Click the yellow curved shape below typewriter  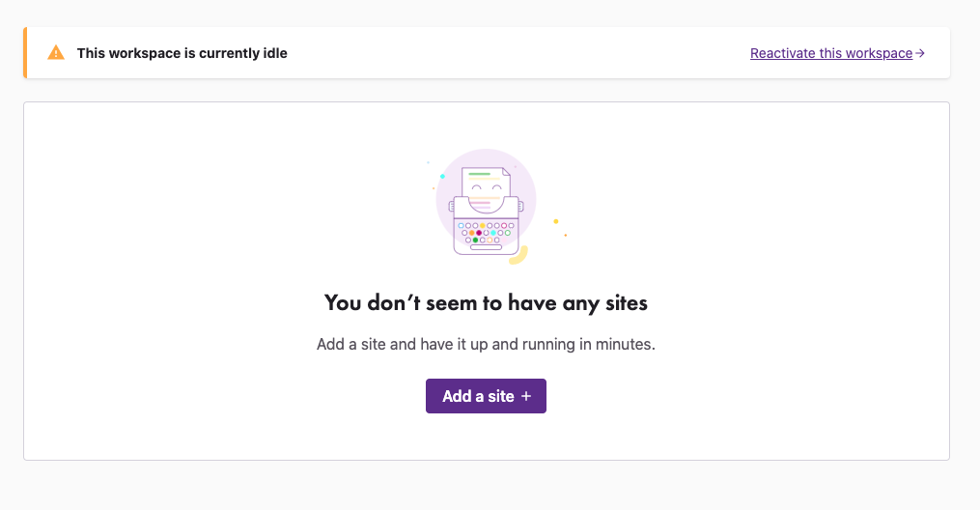pyautogui.click(x=519, y=257)
